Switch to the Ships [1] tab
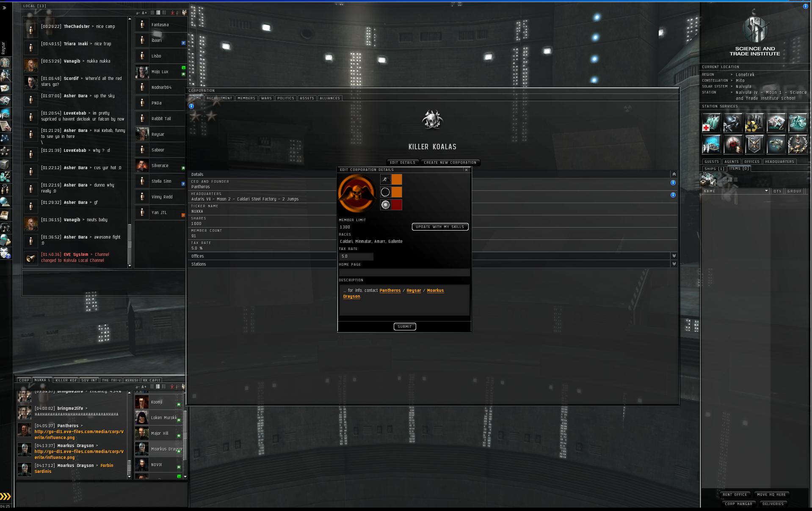The height and width of the screenshot is (511, 812). pos(714,169)
